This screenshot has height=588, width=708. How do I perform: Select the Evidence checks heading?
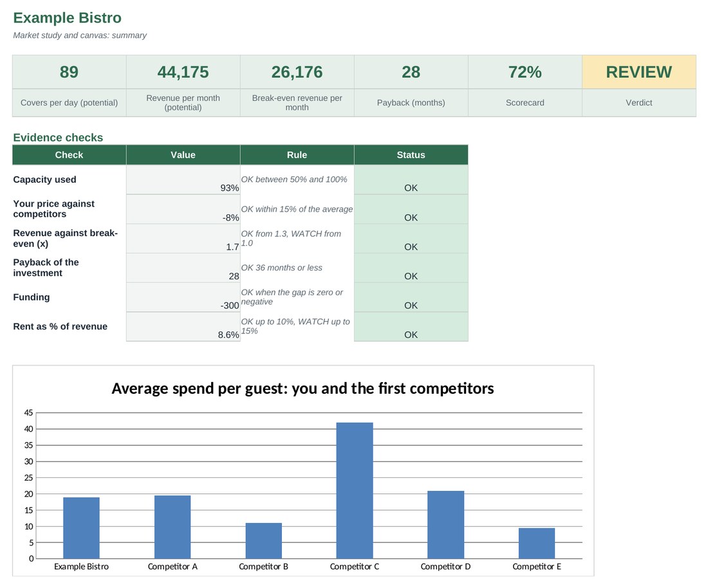(58, 137)
